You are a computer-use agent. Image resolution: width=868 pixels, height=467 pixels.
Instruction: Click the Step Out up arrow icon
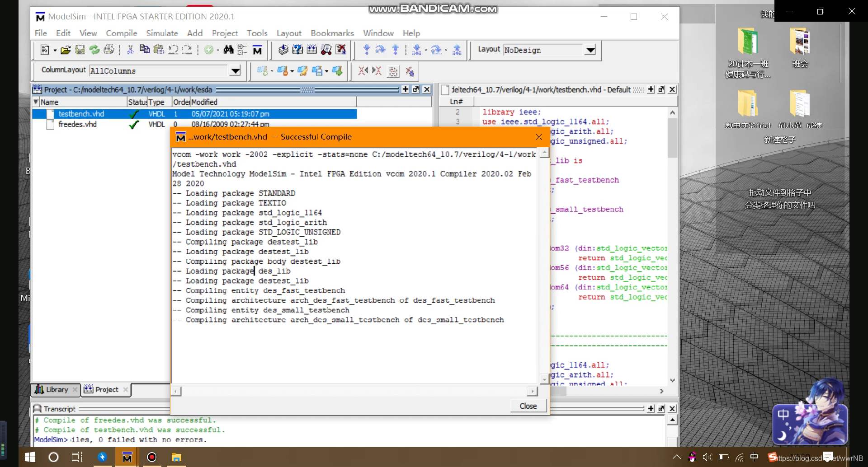tap(396, 50)
